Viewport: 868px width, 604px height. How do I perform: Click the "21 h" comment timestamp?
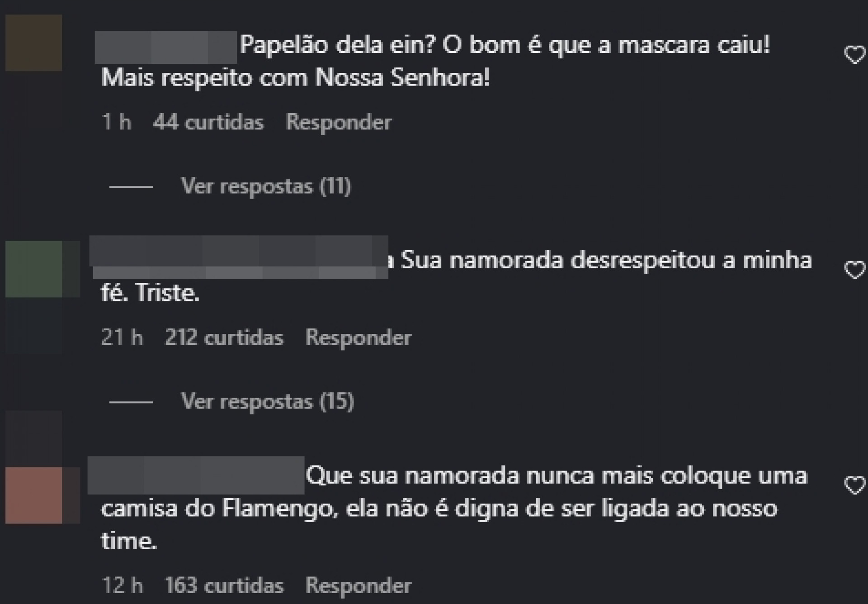tap(122, 338)
